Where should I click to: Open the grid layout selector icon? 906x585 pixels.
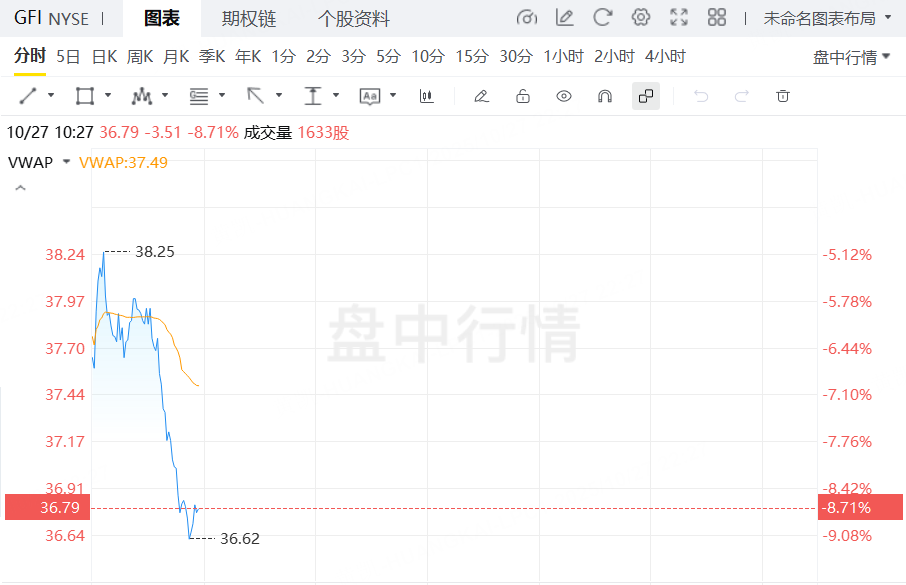point(717,18)
